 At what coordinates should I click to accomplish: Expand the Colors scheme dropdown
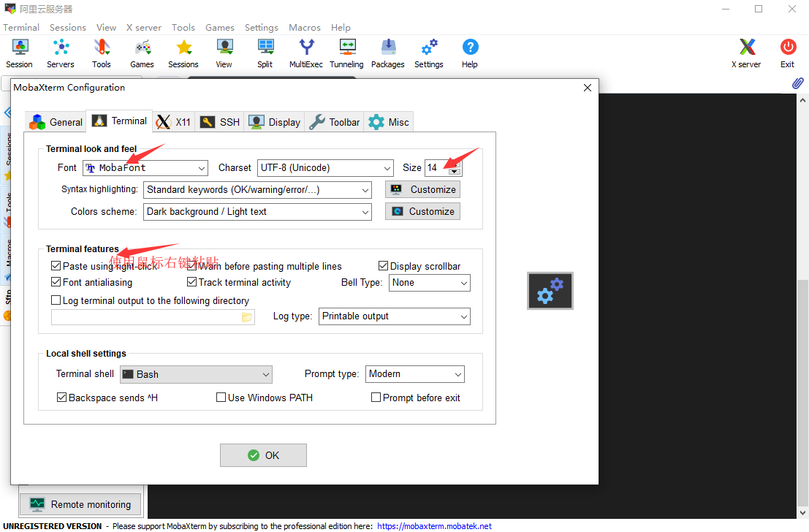(x=257, y=212)
